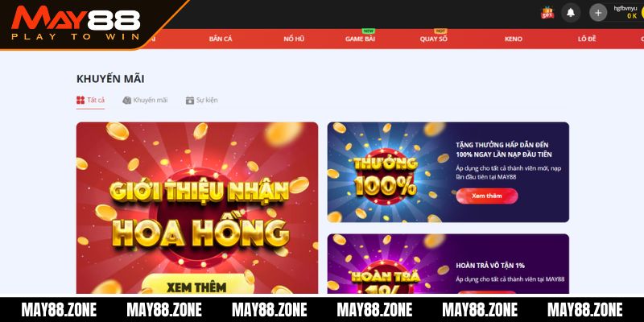Open the LÔ ĐỀ menu

[587, 39]
